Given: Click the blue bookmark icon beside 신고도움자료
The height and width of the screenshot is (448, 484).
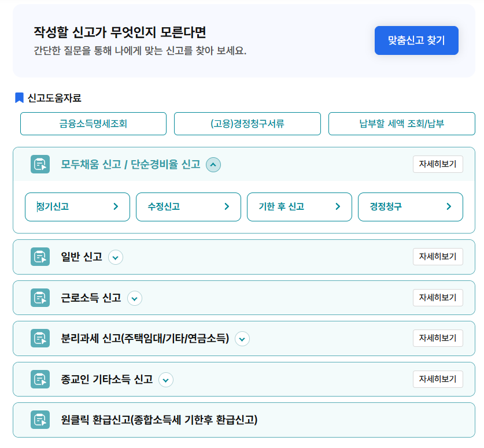Looking at the screenshot, I should (x=20, y=98).
